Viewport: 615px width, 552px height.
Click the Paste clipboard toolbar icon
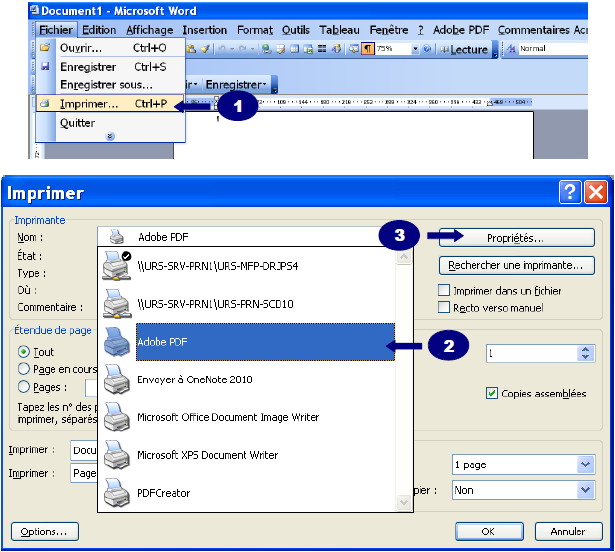pos(191,49)
